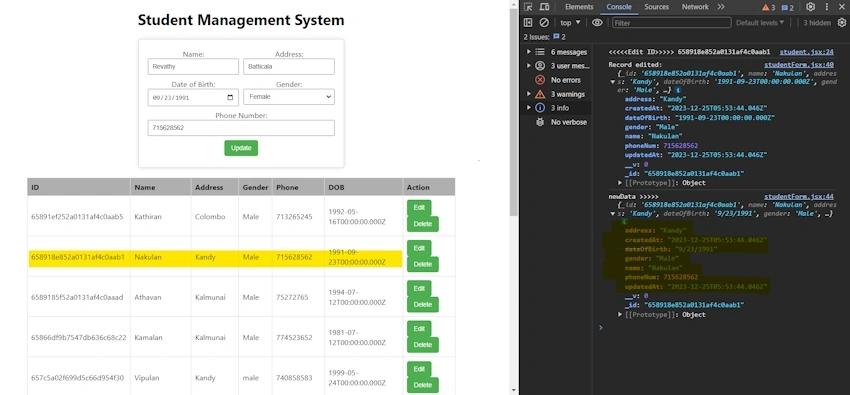Select the red 'No errors' icon

tap(540, 80)
